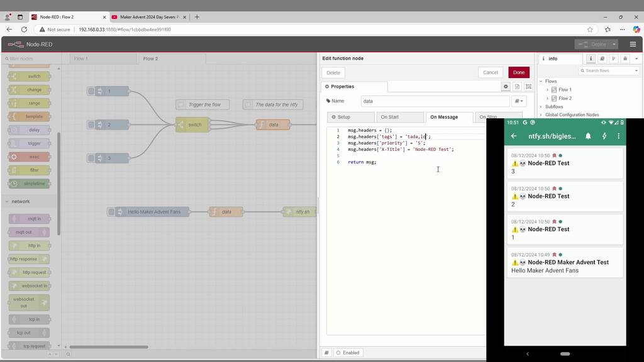Open the sidebar tabs dropdown arrow
This screenshot has width=644, height=362.
(636, 58)
